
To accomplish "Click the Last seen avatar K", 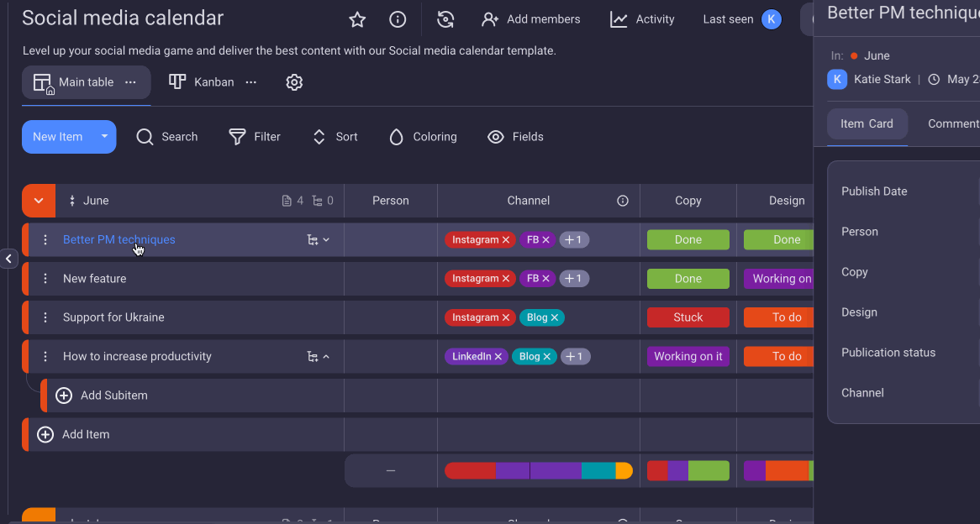I will point(772,19).
